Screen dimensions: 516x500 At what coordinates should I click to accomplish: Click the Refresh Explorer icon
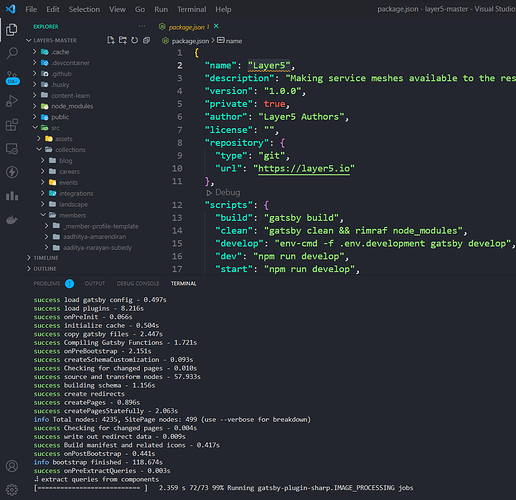tap(134, 40)
